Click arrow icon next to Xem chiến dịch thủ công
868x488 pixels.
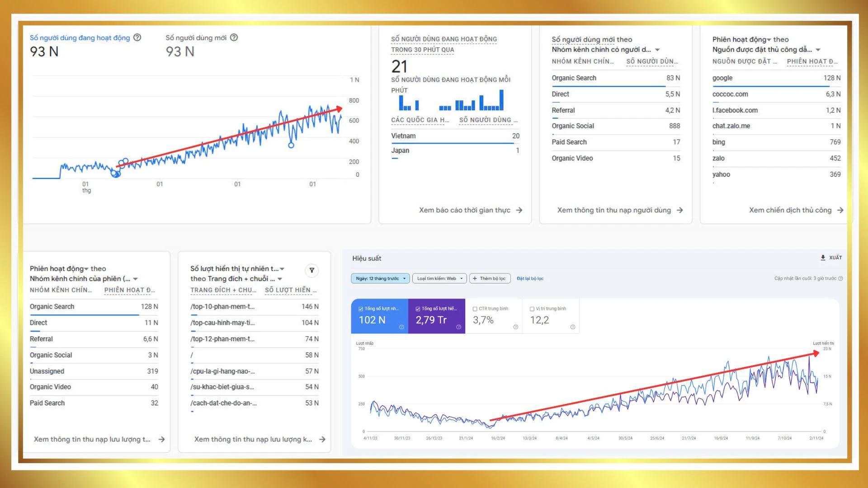840,210
